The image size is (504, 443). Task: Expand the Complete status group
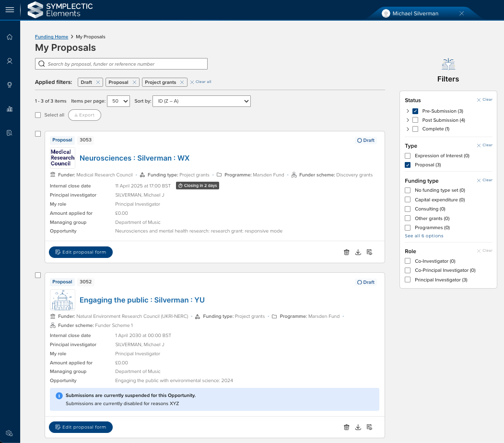[408, 129]
